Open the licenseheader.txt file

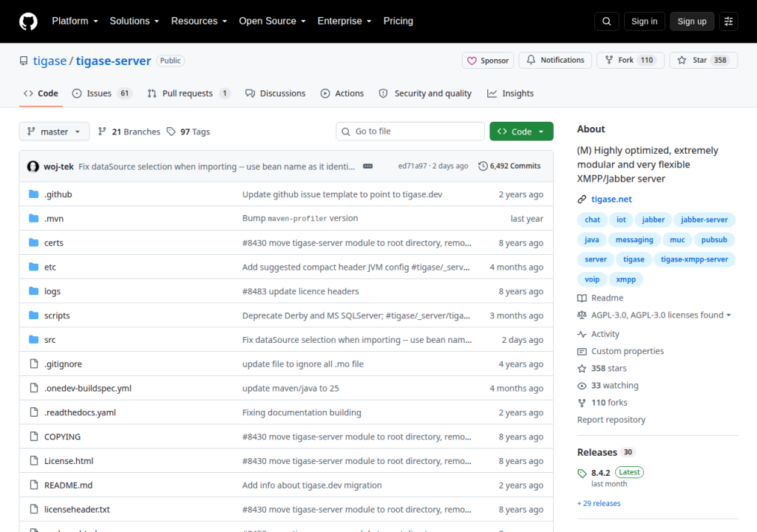[x=77, y=509]
